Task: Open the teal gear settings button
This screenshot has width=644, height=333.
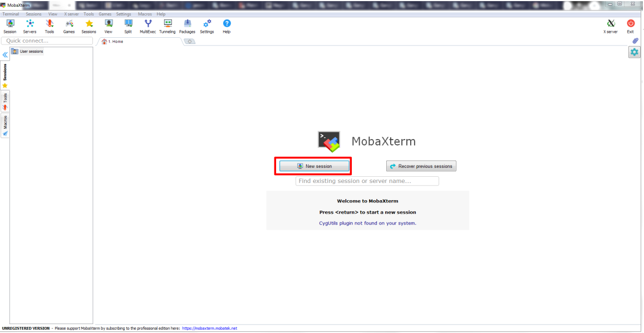Action: pyautogui.click(x=635, y=52)
